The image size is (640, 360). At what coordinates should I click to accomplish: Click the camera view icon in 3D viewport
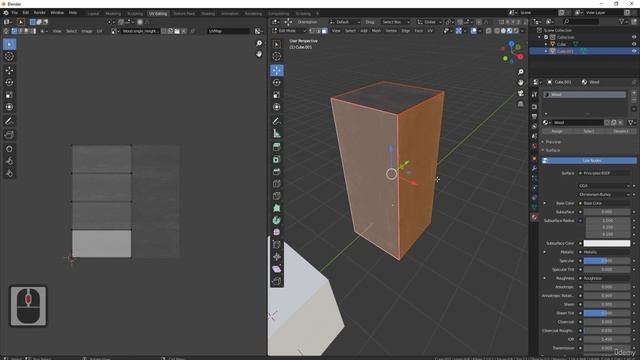(521, 93)
